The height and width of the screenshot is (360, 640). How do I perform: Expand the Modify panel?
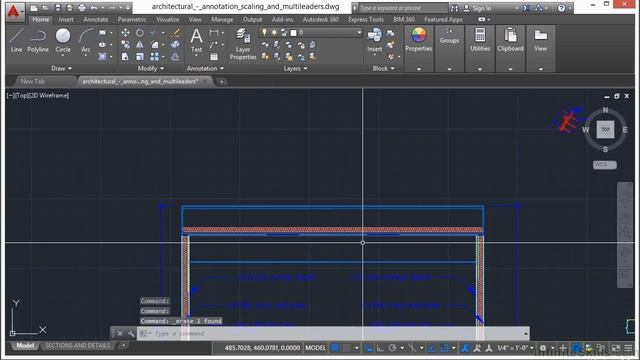click(x=151, y=69)
